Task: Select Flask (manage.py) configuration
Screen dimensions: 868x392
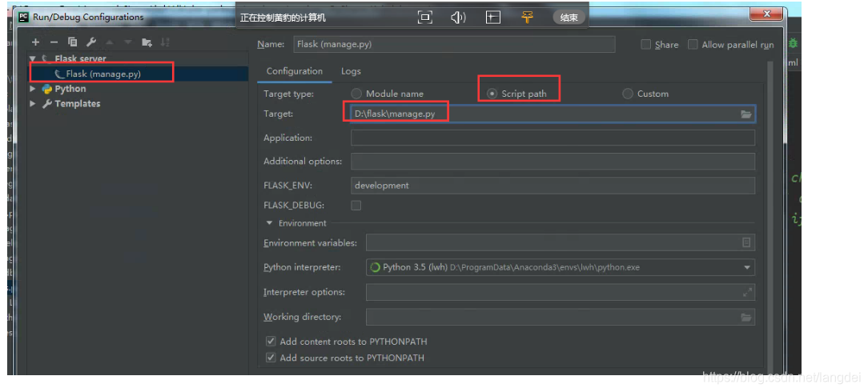Action: (x=103, y=74)
